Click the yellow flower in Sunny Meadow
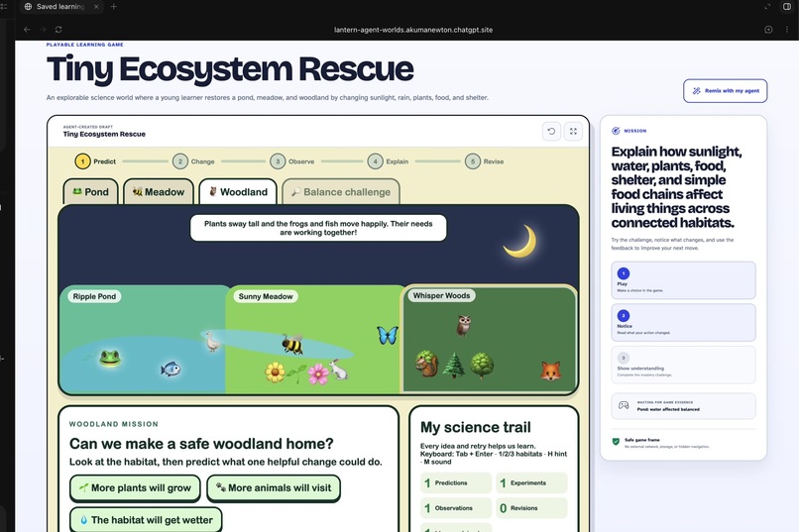This screenshot has width=799, height=532. click(x=276, y=372)
